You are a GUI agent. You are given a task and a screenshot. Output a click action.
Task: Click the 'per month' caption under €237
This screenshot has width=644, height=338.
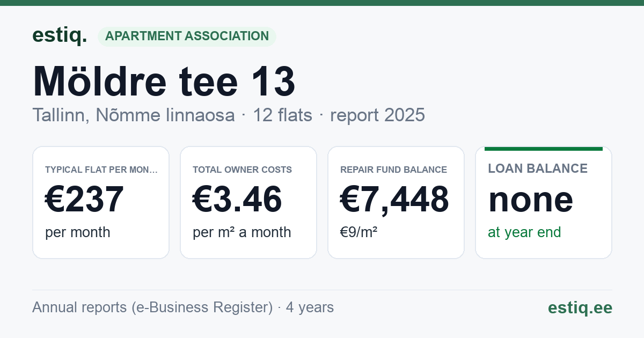pyautogui.click(x=78, y=232)
